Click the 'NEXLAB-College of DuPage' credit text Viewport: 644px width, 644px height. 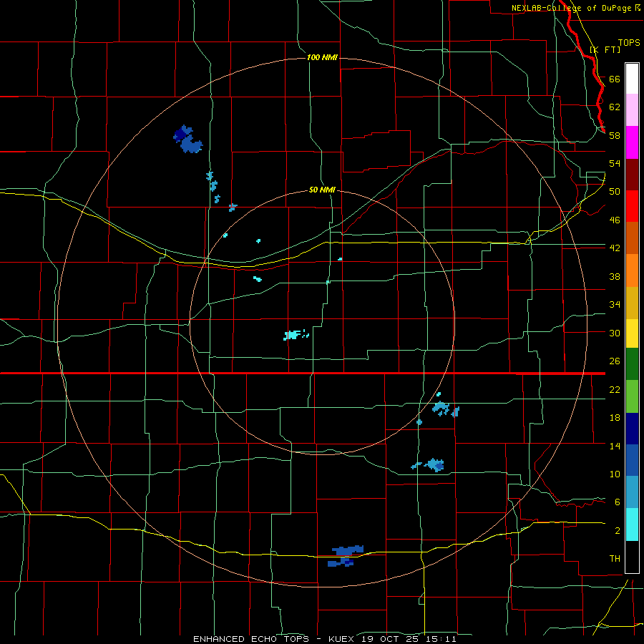tap(572, 8)
